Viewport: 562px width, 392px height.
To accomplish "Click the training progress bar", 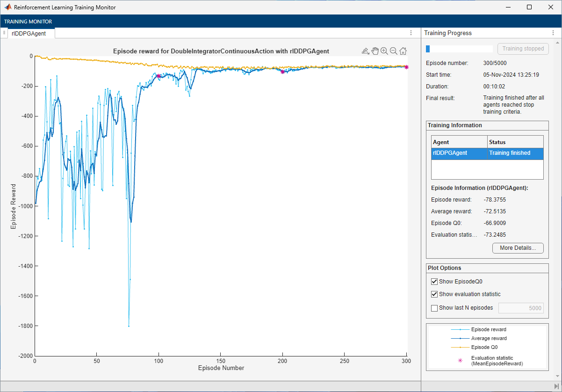I will (459, 49).
